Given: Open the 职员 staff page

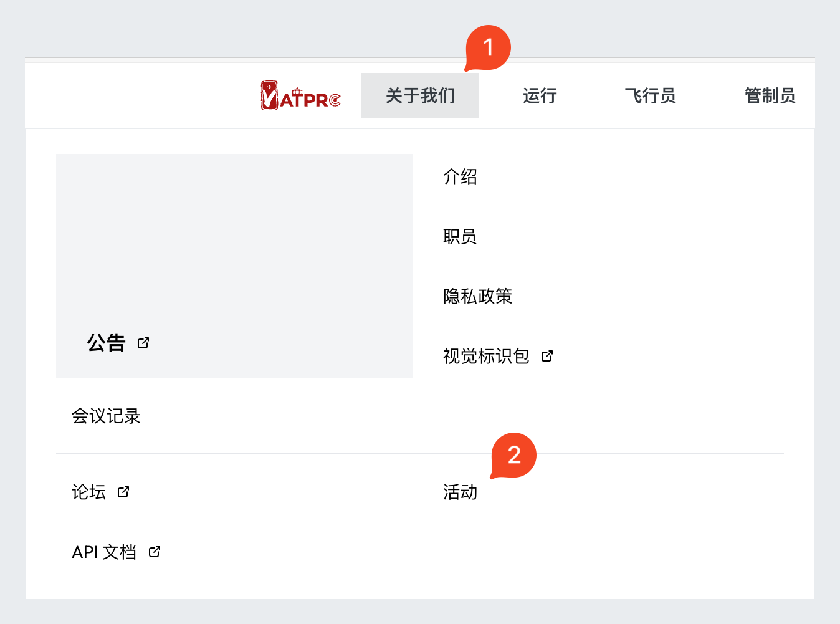Looking at the screenshot, I should click(460, 236).
